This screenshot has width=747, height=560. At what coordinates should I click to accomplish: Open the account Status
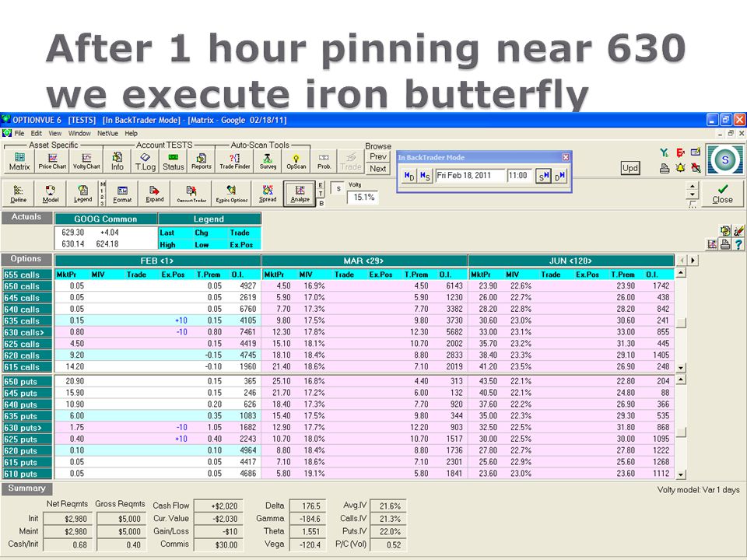click(173, 162)
